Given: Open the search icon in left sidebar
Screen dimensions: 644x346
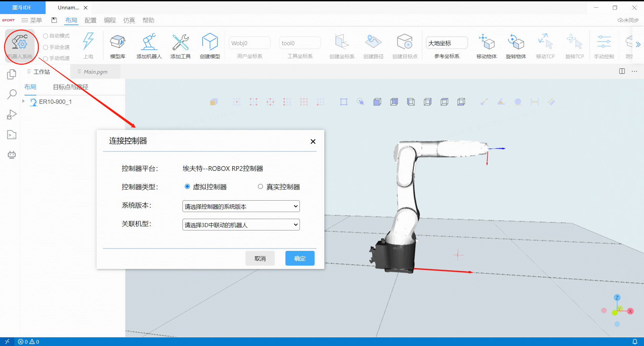Looking at the screenshot, I should coord(12,94).
